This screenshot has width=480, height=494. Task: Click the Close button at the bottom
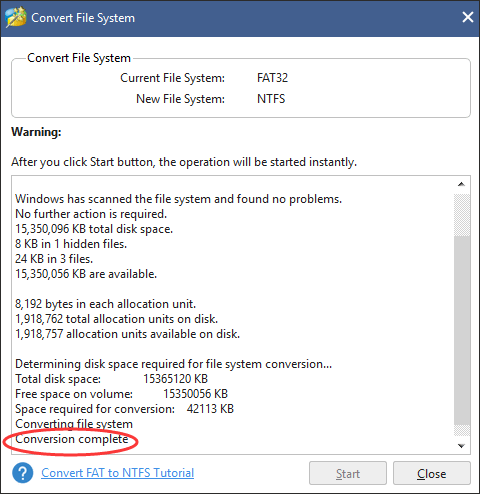click(431, 473)
